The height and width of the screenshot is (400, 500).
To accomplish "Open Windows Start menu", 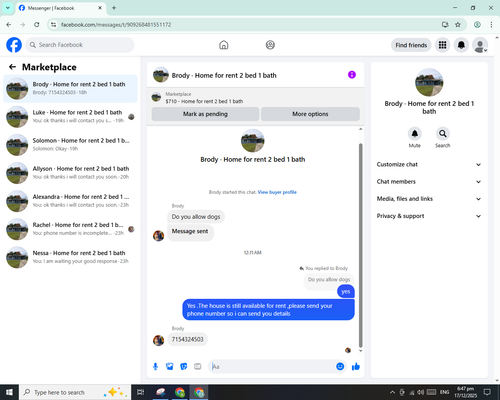I will tap(9, 392).
